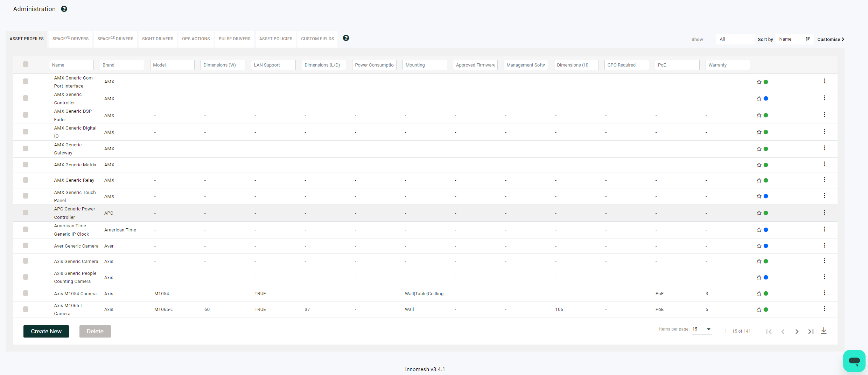Star the AMX Generic DSP Fader row
The image size is (868, 375).
click(x=759, y=115)
